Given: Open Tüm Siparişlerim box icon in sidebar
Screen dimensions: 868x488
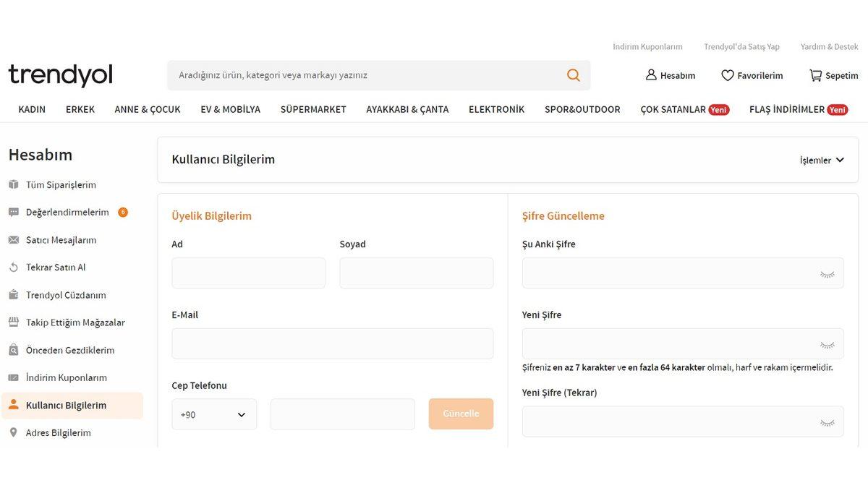Looking at the screenshot, I should tap(13, 185).
